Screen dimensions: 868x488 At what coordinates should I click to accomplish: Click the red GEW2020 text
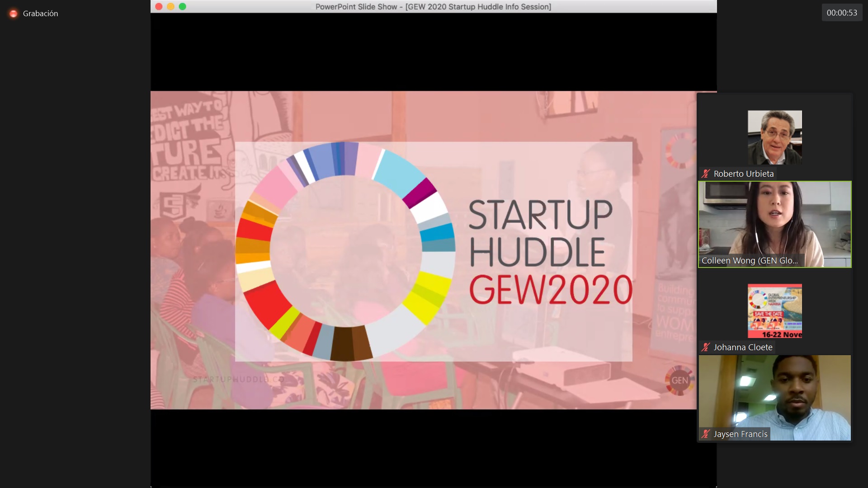point(550,290)
